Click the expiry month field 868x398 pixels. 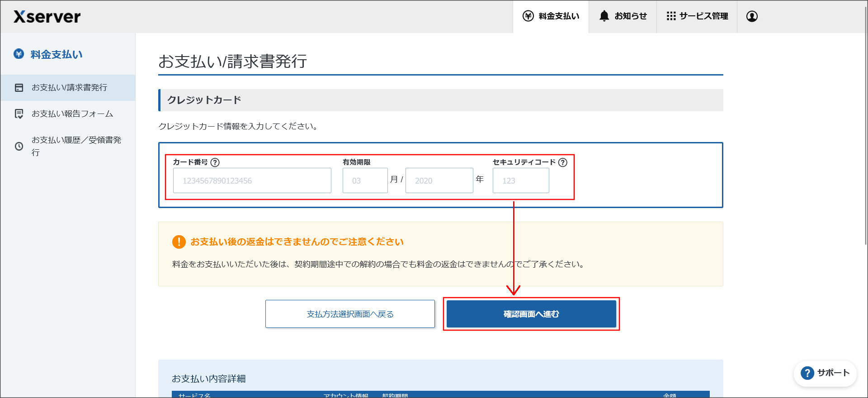click(x=365, y=180)
